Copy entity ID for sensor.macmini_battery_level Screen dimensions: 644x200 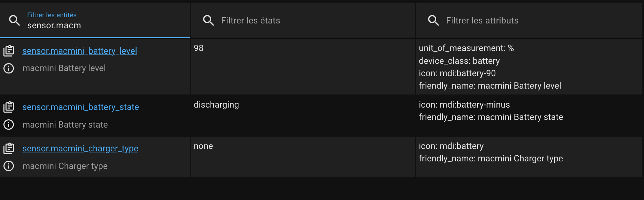(9, 51)
